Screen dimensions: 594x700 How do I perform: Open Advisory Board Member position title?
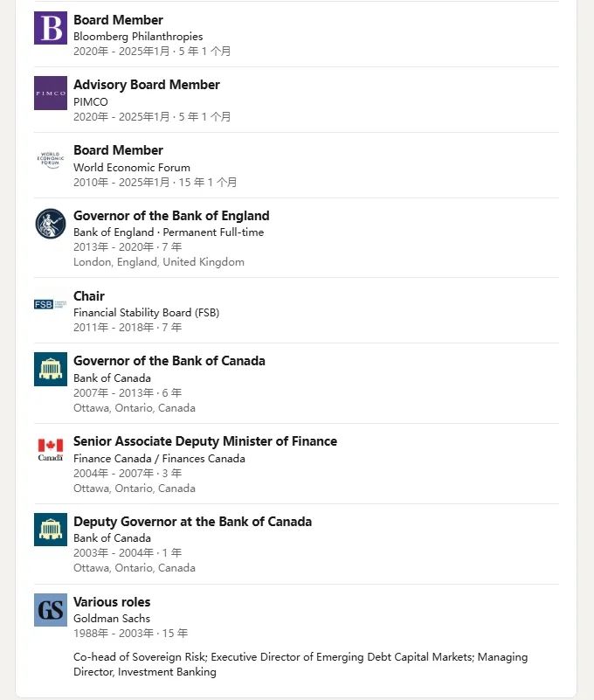coord(147,85)
